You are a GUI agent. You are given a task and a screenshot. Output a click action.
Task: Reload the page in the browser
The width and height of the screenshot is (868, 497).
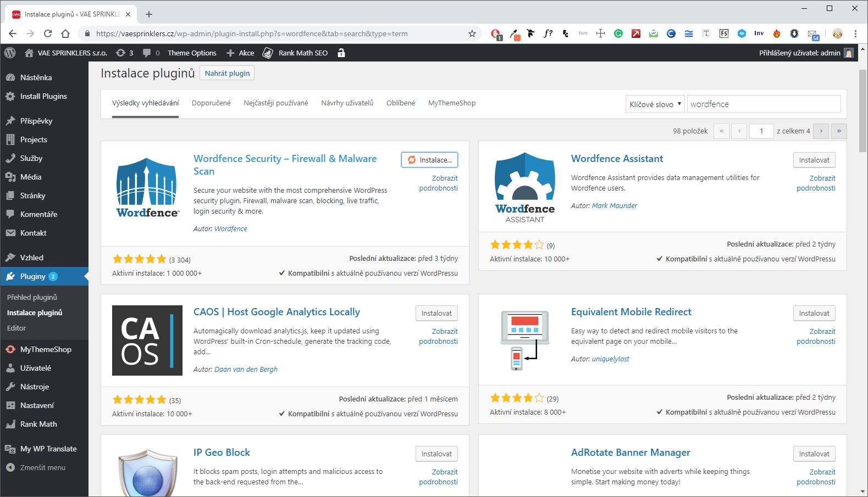(x=48, y=33)
